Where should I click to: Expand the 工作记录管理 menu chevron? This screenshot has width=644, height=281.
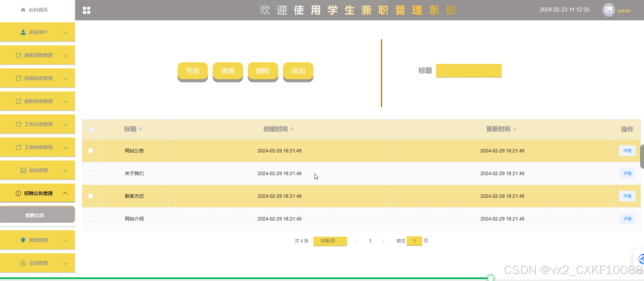[65, 124]
